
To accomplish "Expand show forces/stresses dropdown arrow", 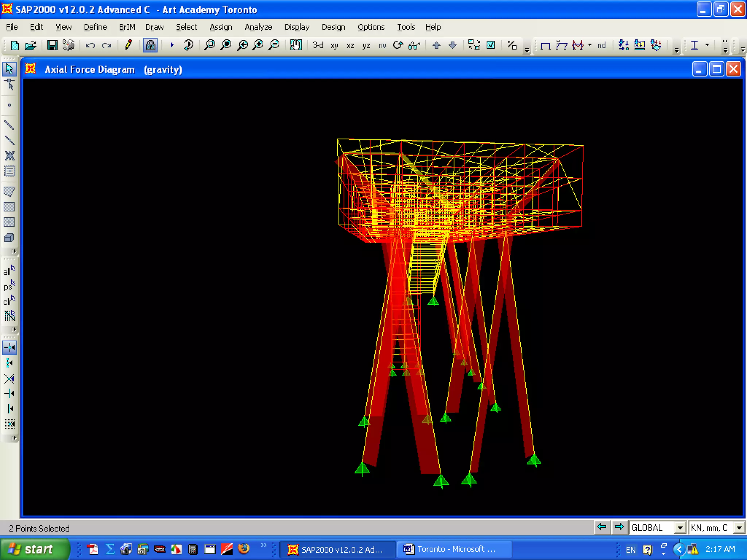I will point(590,45).
